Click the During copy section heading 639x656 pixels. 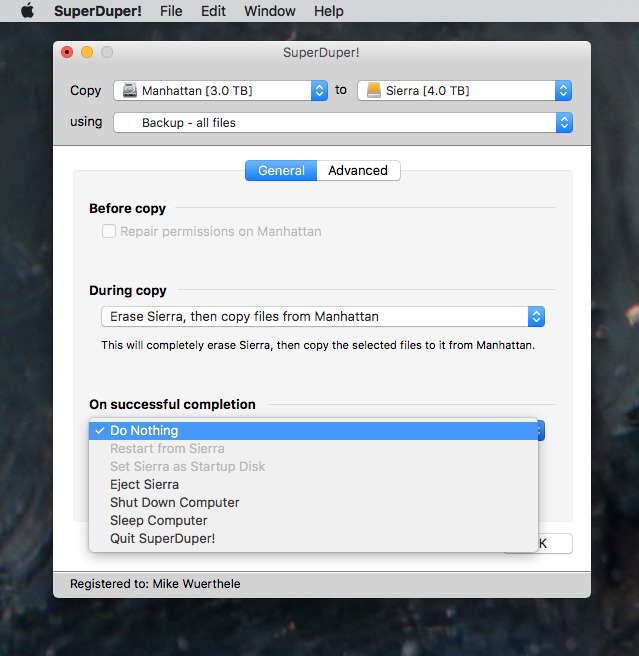click(128, 290)
